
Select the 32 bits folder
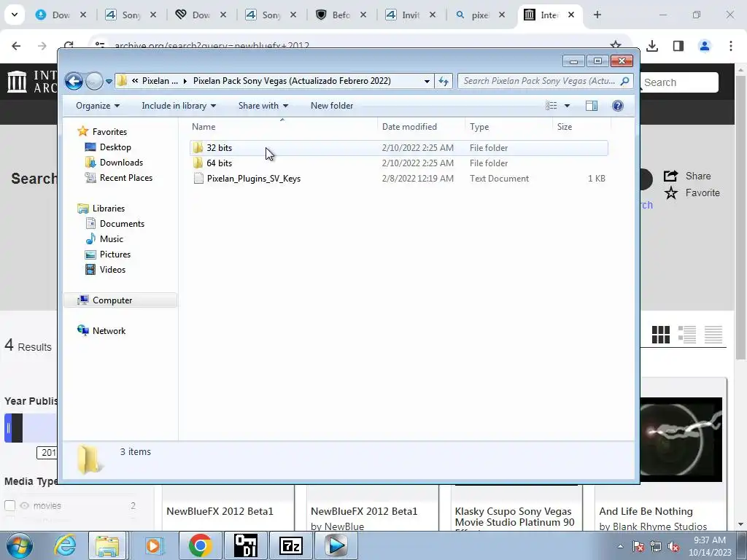(x=399, y=147)
